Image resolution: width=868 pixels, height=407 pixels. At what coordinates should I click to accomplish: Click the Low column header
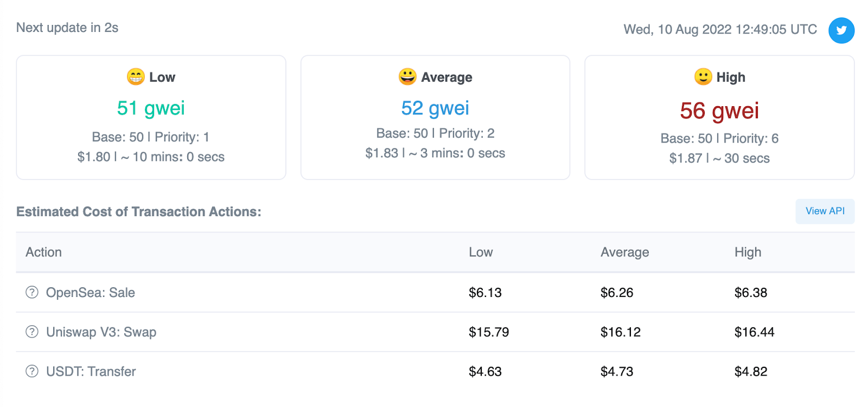tap(481, 253)
